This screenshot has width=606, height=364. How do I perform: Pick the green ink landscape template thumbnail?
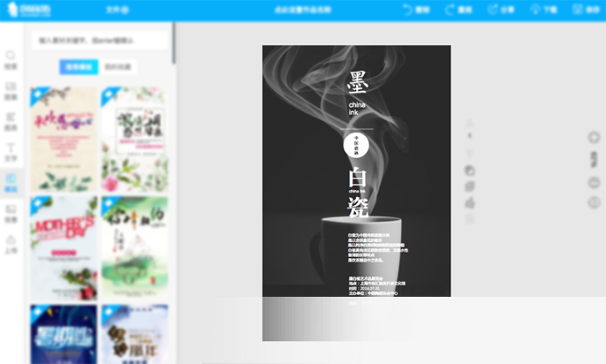(135, 248)
